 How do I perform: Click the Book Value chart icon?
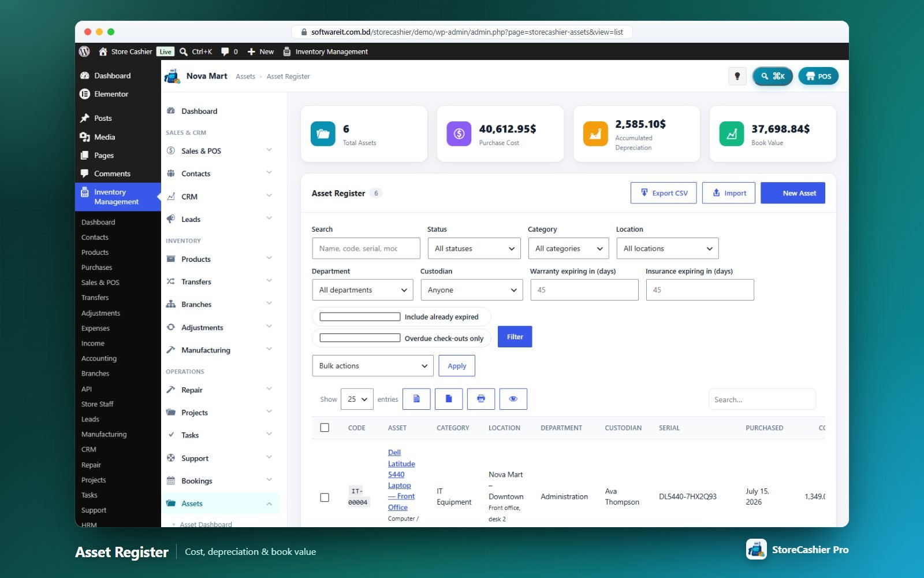click(x=732, y=134)
